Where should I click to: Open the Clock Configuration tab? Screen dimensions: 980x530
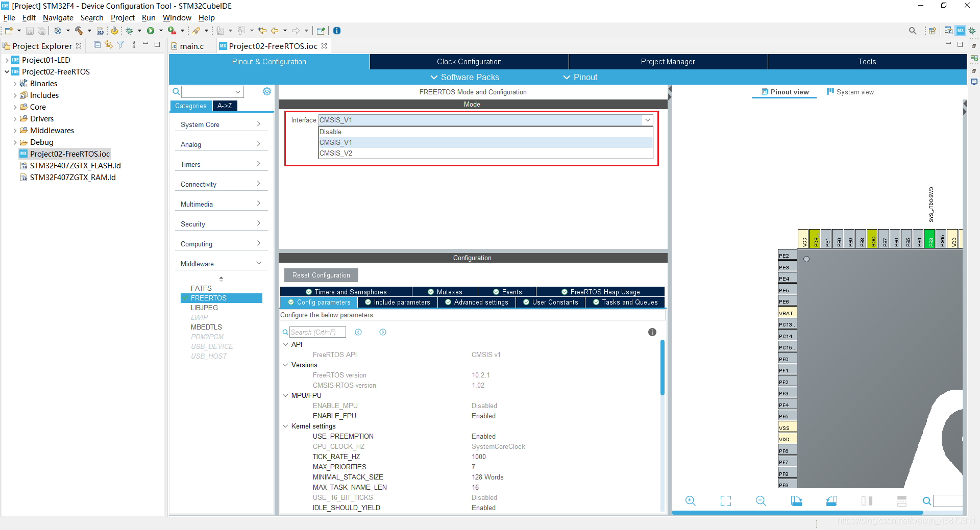point(469,62)
